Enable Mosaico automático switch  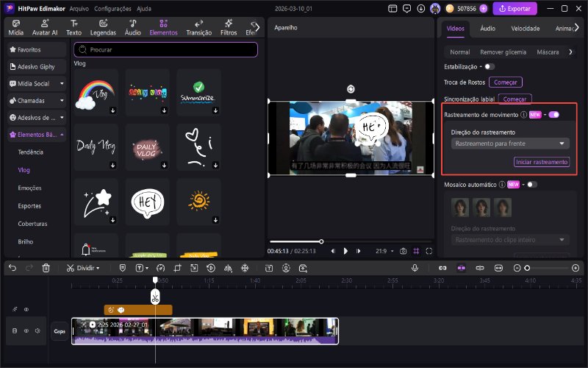click(x=531, y=185)
